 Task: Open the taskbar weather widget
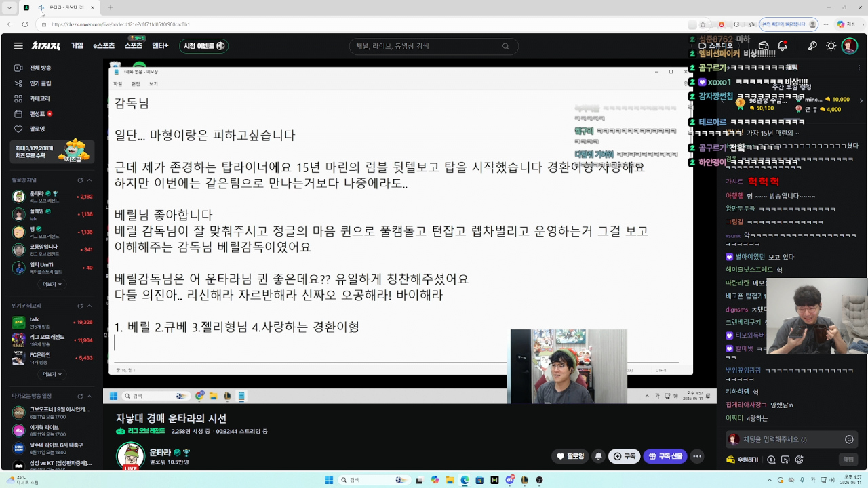(23, 480)
